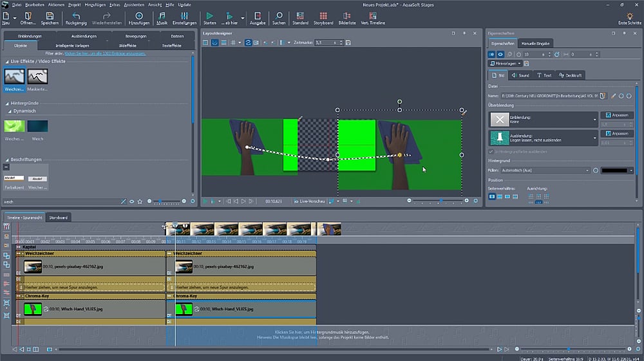Open the Extras menu
The width and height of the screenshot is (644, 361).
(x=115, y=5)
